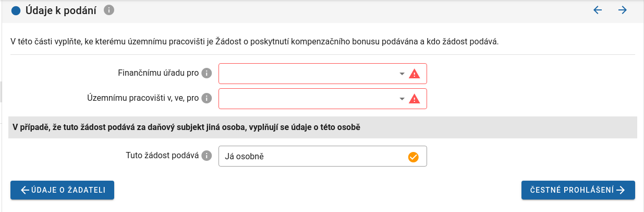Image resolution: width=644 pixels, height=212 pixels.
Task: Focus the empty Územnímu pracovišti input
Action: [308, 99]
